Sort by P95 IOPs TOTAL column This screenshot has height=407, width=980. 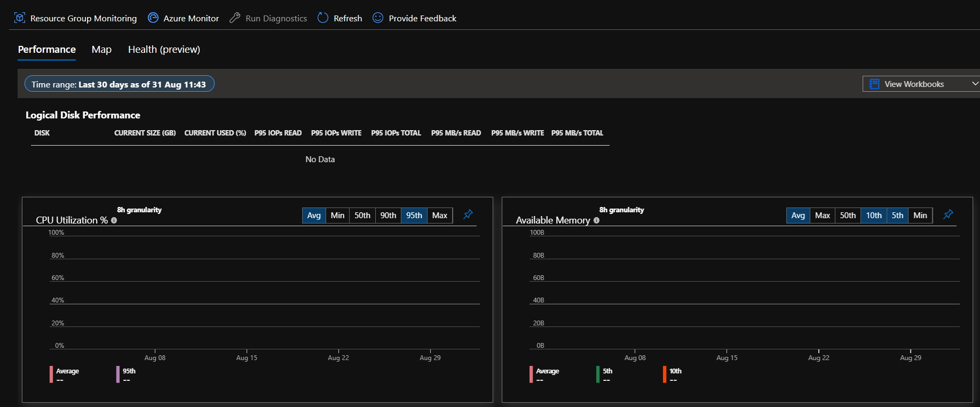[396, 133]
